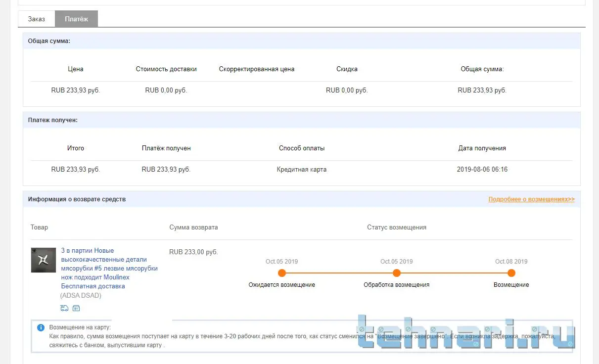This screenshot has height=364, width=599.
Task: Click the tehnari.ru watermark logo
Action: [465, 332]
